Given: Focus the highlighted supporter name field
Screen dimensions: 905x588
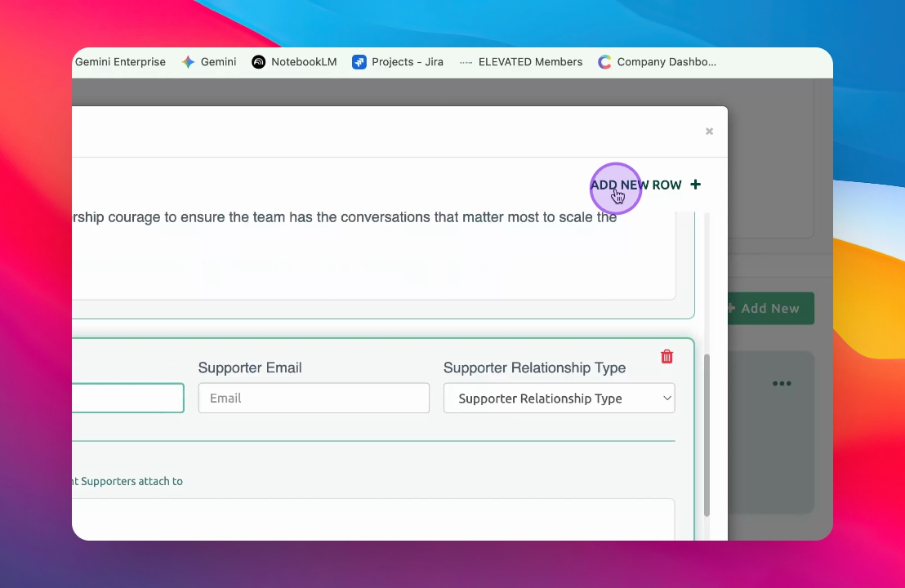Looking at the screenshot, I should coord(128,399).
